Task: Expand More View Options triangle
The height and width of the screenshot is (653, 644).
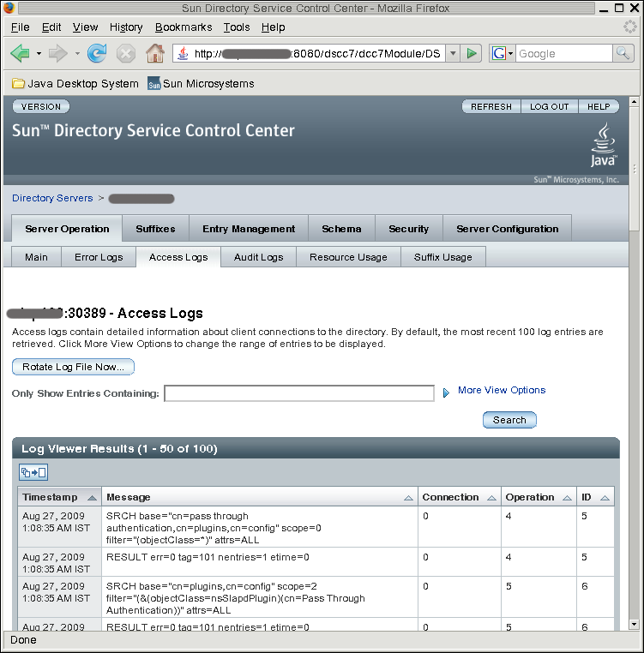Action: click(x=446, y=392)
